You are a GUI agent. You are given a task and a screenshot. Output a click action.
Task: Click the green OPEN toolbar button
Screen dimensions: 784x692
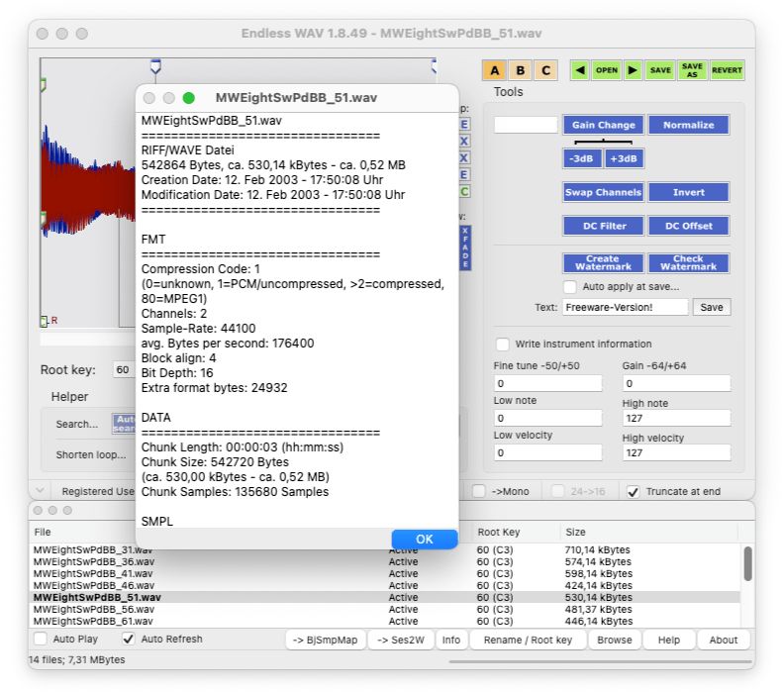(606, 70)
